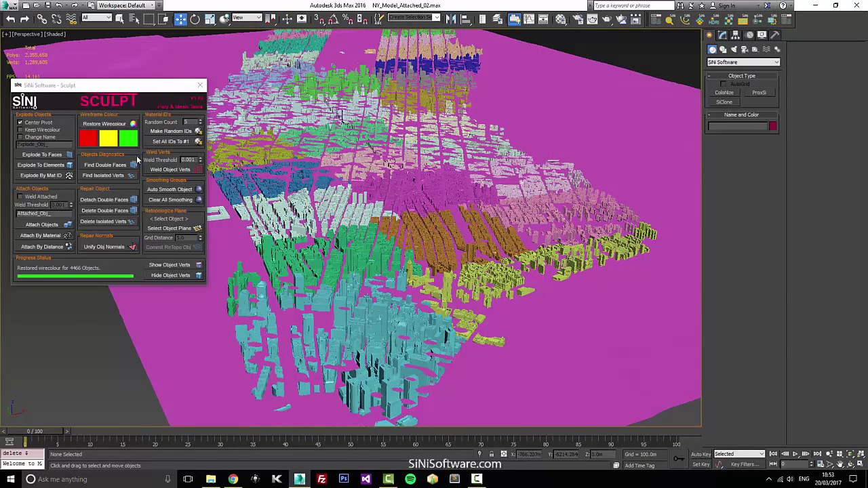The image size is (868, 488).
Task: Uncheck the Center Pivot checkbox
Action: [20, 123]
